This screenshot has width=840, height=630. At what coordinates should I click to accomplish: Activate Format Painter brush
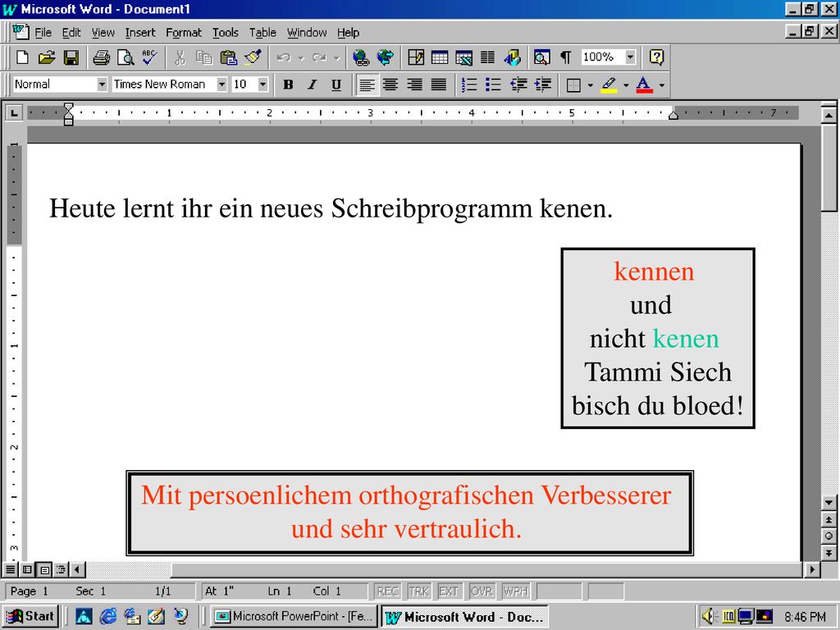click(253, 57)
